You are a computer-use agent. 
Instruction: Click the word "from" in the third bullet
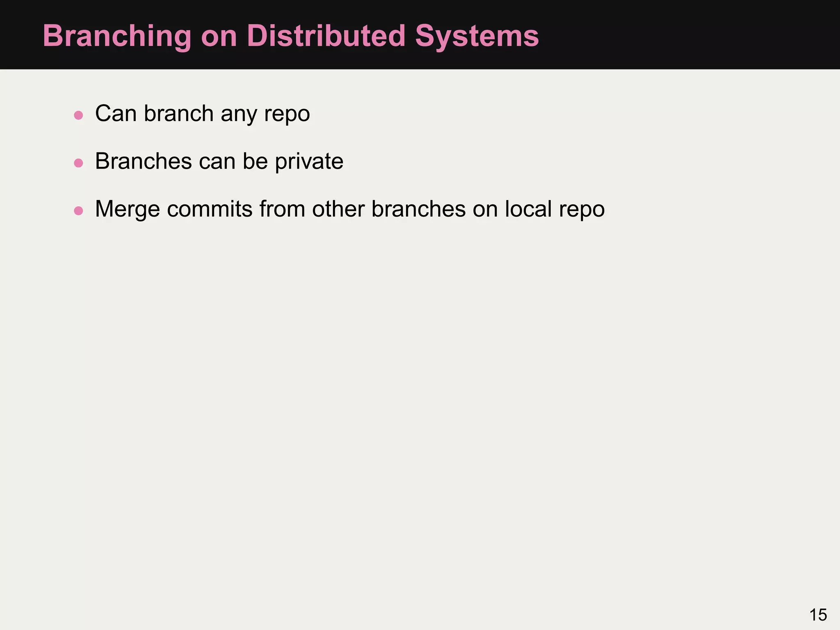pos(282,209)
